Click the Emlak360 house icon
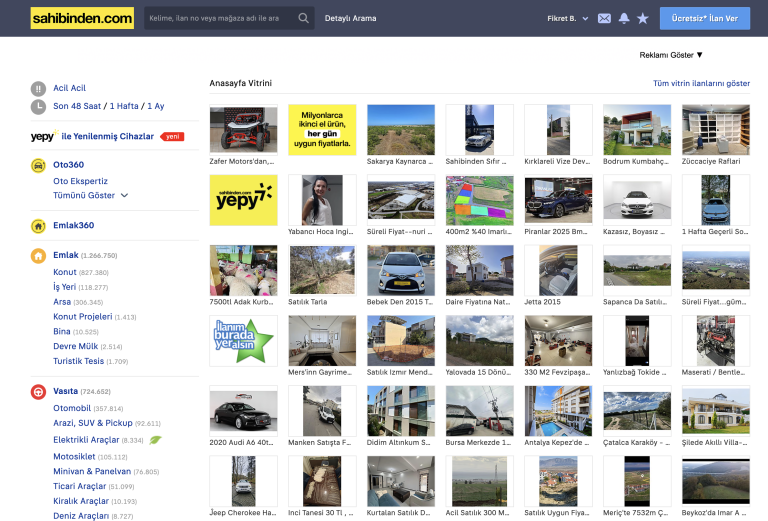768x521 pixels. pos(38,226)
